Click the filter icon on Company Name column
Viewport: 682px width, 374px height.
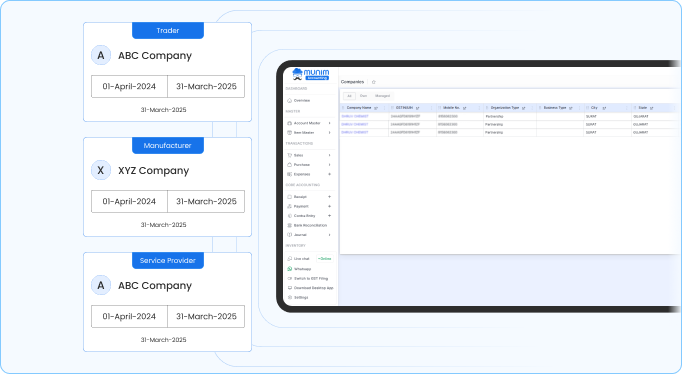coord(376,108)
